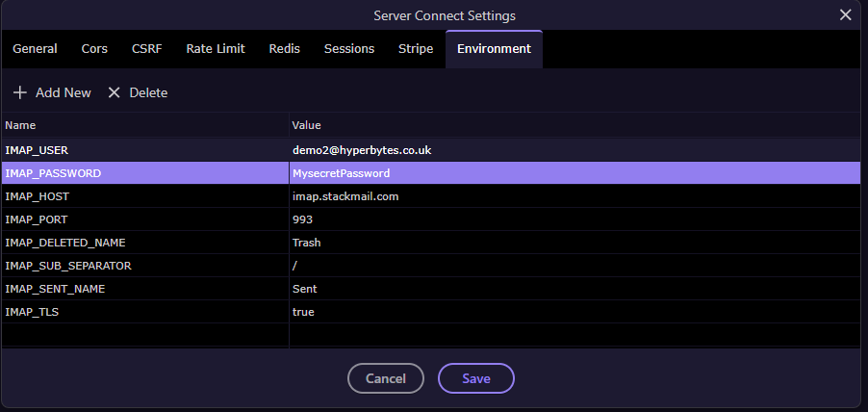This screenshot has height=412, width=868.
Task: Cancel the settings dialog
Action: pyautogui.click(x=386, y=378)
